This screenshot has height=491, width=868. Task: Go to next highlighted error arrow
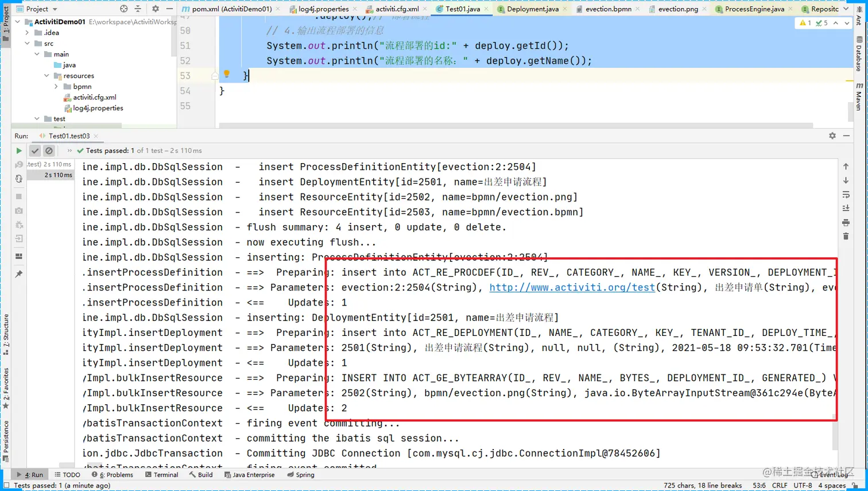click(847, 23)
